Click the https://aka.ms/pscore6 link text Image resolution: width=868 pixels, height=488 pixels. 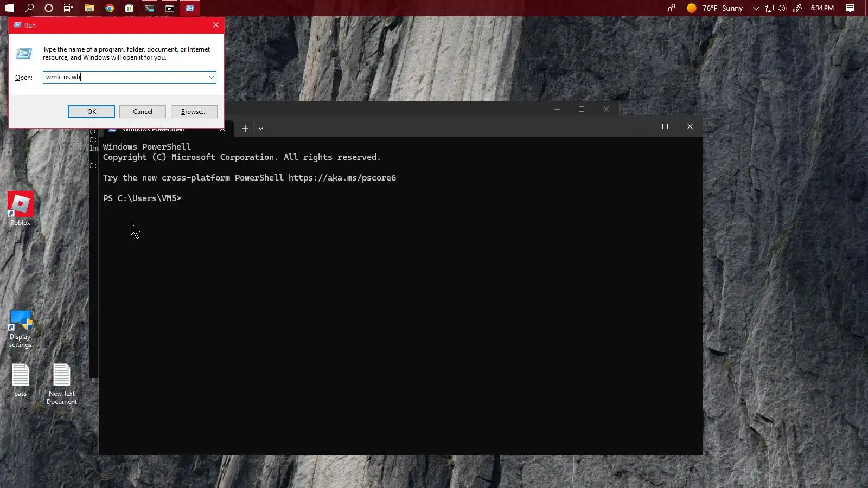tap(342, 178)
